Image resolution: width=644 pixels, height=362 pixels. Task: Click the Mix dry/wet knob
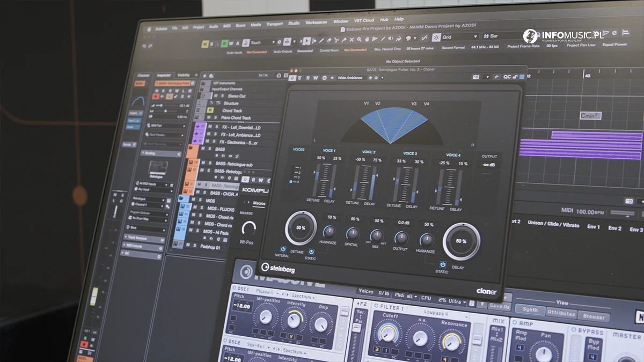pyautogui.click(x=377, y=236)
